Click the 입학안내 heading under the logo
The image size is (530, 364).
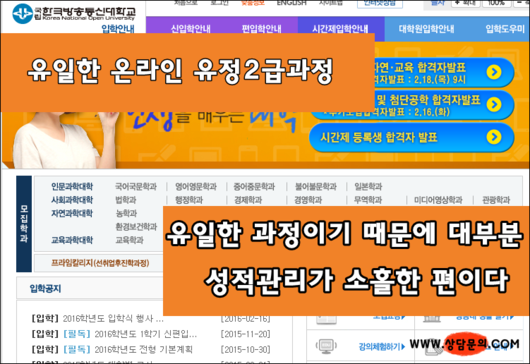(118, 29)
